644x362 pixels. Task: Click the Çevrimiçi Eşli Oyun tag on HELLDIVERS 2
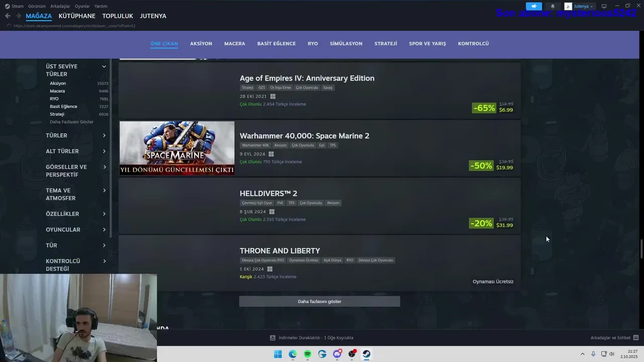tap(257, 203)
